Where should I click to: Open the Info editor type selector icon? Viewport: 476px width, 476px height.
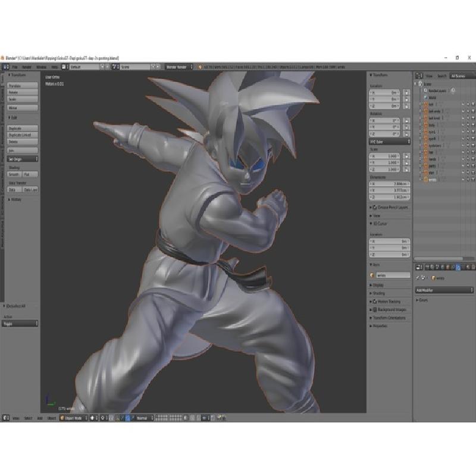click(x=6, y=67)
